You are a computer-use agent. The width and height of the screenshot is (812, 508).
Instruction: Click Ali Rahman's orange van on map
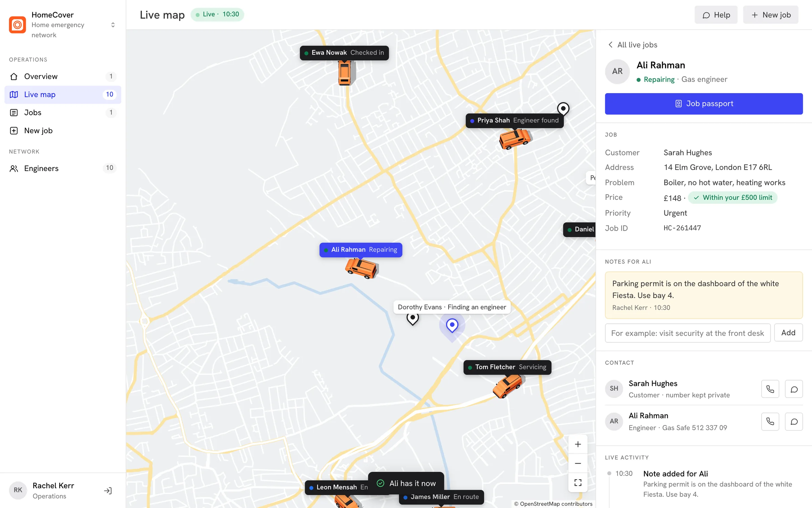coord(361,268)
